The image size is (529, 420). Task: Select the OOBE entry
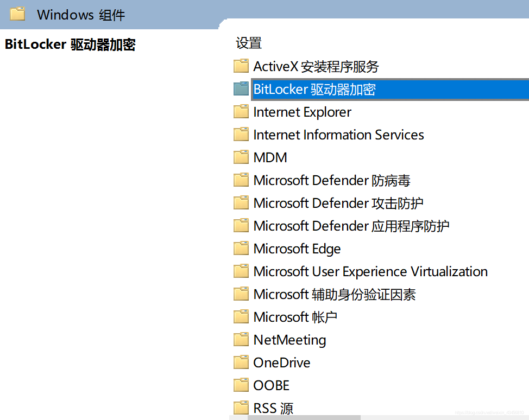(x=271, y=385)
